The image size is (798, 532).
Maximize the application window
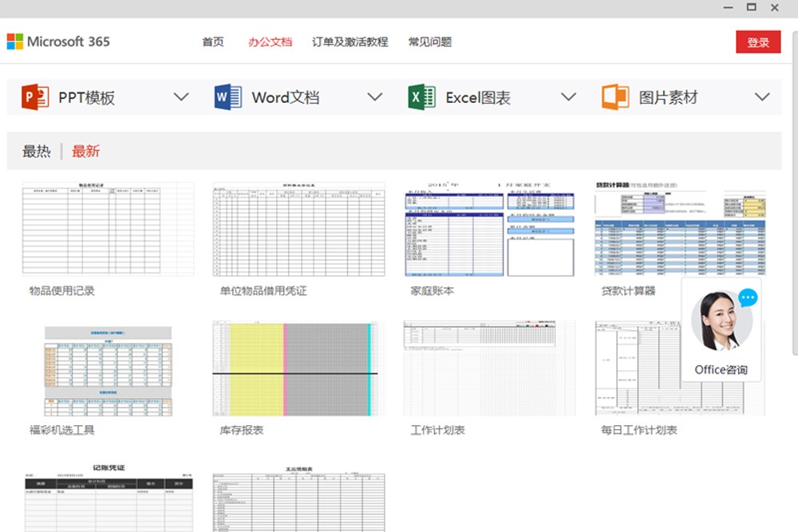[751, 8]
